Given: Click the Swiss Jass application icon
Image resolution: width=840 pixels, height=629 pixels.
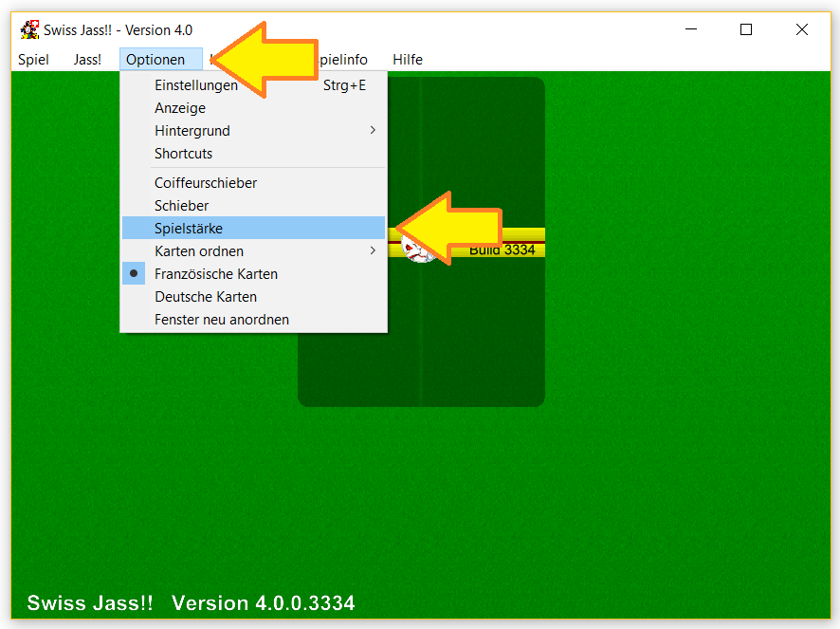Looking at the screenshot, I should coord(29,30).
